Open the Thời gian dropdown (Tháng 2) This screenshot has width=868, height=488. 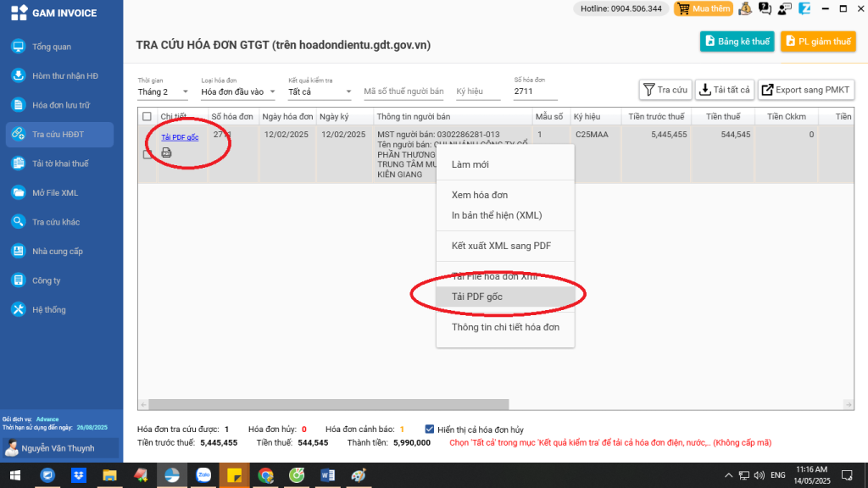[163, 91]
